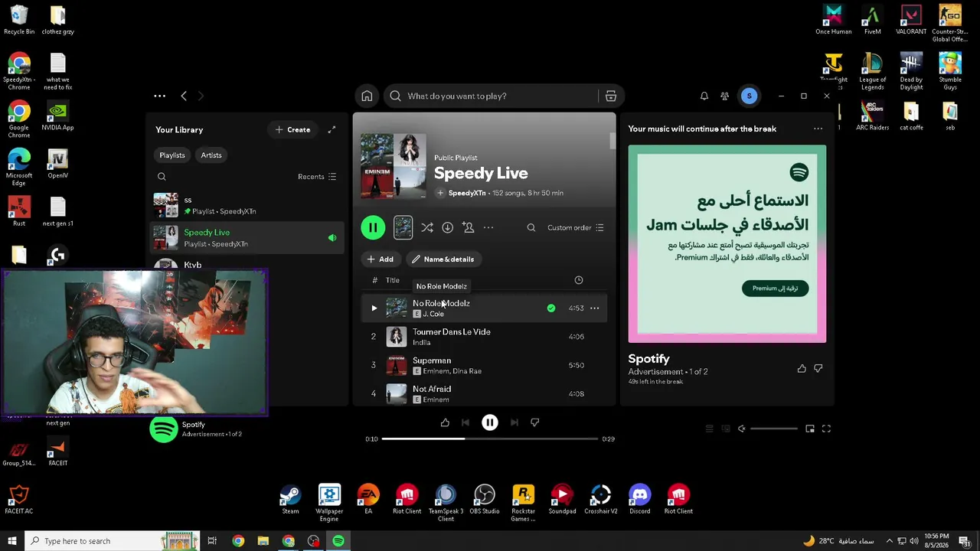Invite collaborators to Speedy Live playlist
The width and height of the screenshot is (980, 551).
pyautogui.click(x=469, y=227)
